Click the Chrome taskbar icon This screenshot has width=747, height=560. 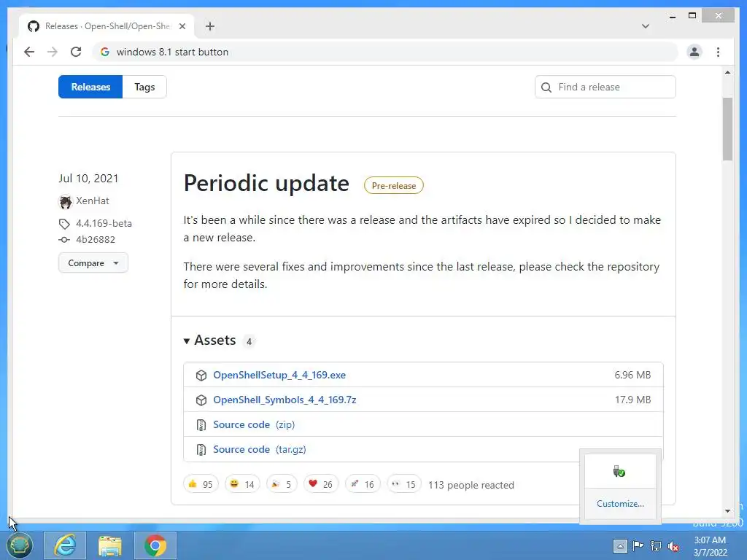(x=155, y=545)
